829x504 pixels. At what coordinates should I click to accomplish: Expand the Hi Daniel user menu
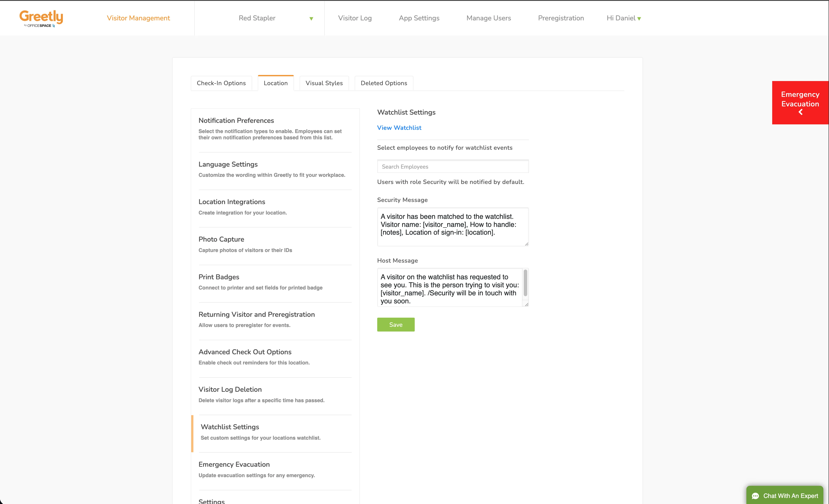coord(623,18)
